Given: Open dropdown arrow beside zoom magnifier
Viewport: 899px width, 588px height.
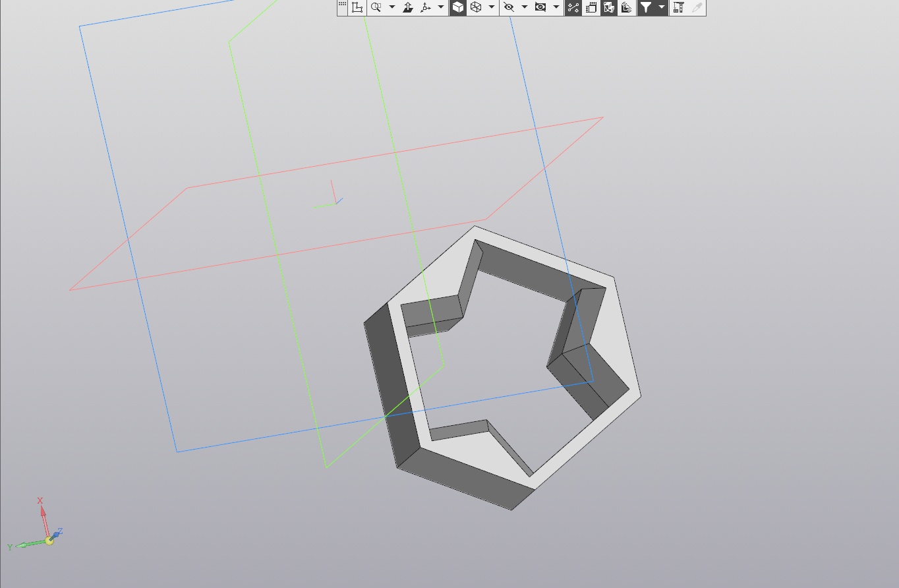Looking at the screenshot, I should pyautogui.click(x=392, y=7).
